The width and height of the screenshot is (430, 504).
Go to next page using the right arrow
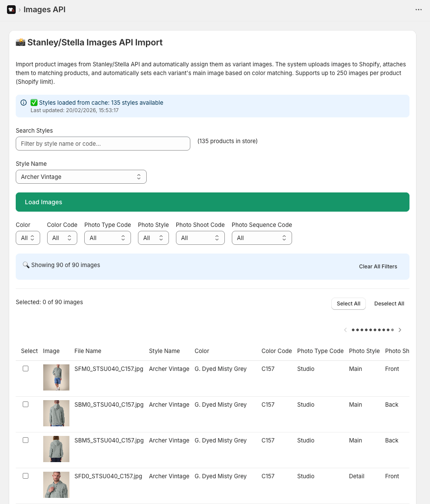pyautogui.click(x=400, y=330)
